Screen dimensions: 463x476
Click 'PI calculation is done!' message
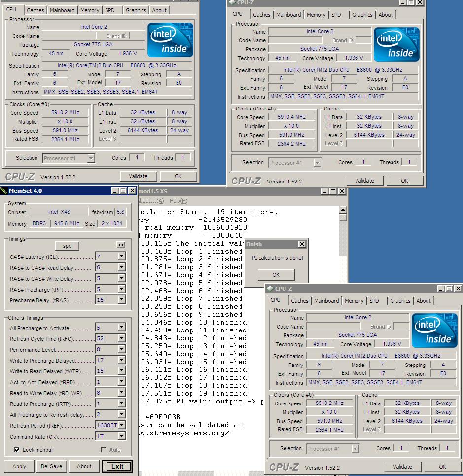[277, 258]
